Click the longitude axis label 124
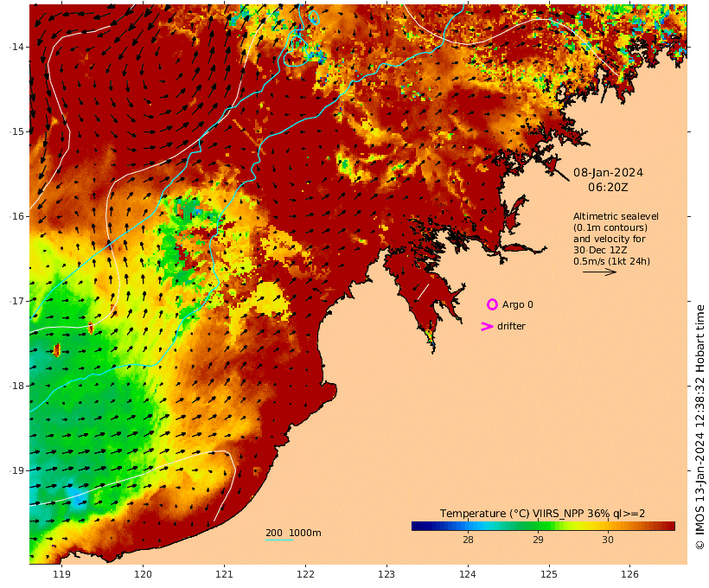709x588 pixels. [x=468, y=574]
